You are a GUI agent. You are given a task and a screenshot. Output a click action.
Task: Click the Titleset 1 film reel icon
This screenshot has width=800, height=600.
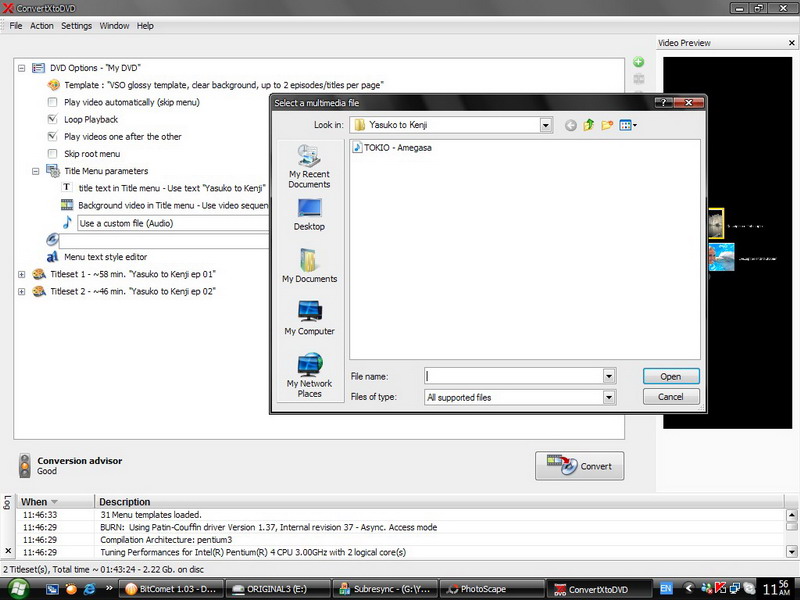(x=39, y=274)
